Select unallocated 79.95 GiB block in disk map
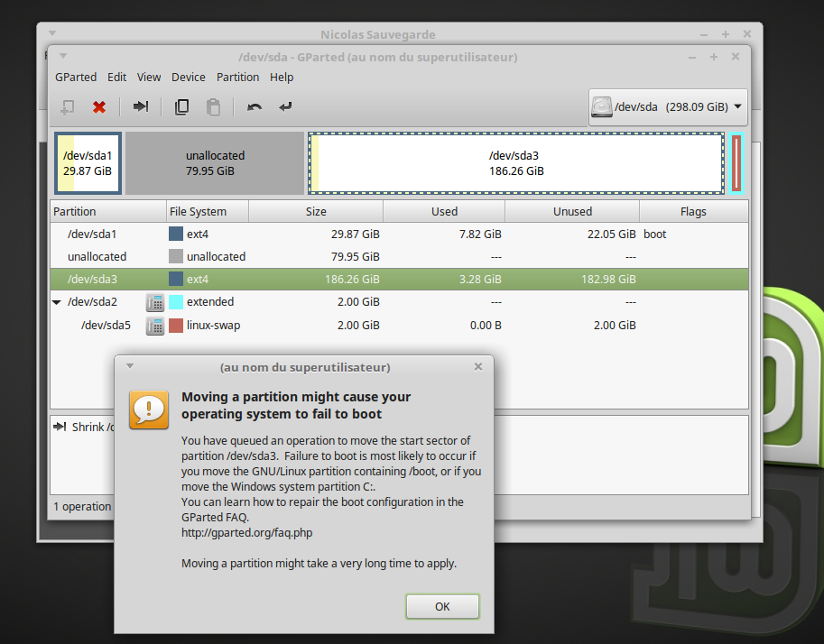 [x=215, y=163]
